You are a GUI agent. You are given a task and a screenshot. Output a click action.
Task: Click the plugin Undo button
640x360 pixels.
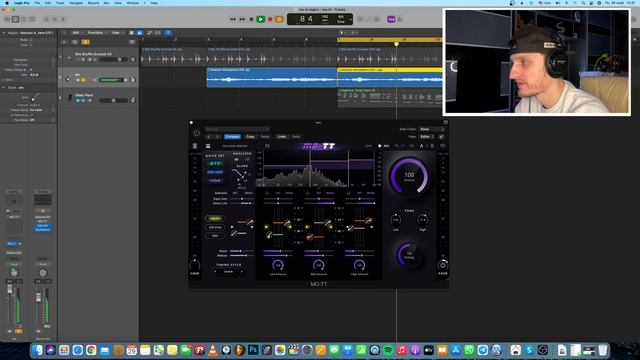tap(282, 137)
